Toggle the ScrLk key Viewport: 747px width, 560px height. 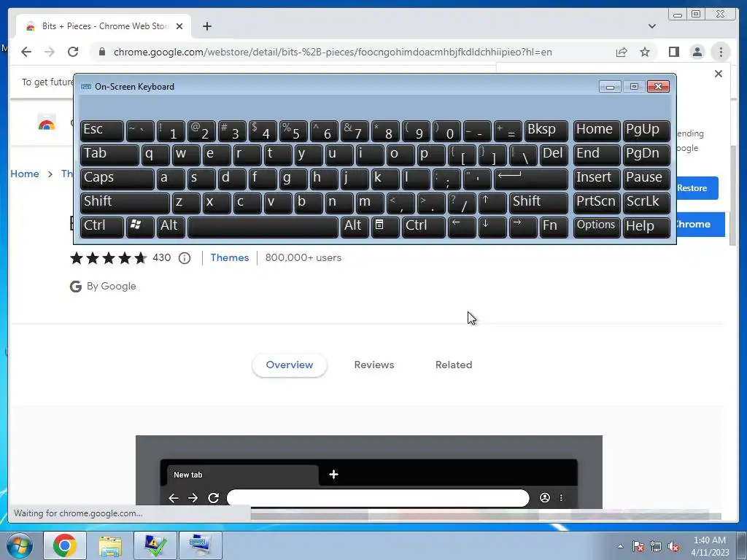[646, 203]
